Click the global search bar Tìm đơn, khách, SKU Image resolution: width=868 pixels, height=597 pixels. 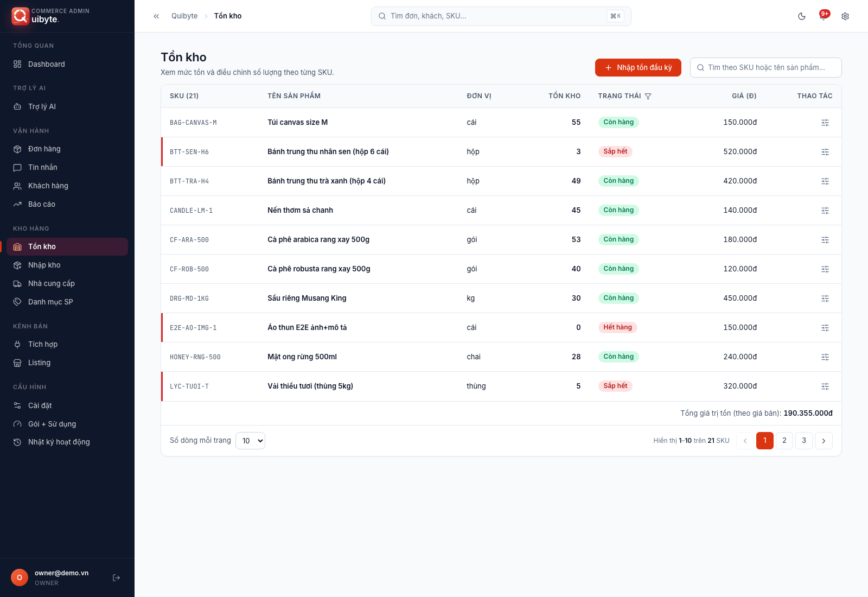[x=501, y=16]
